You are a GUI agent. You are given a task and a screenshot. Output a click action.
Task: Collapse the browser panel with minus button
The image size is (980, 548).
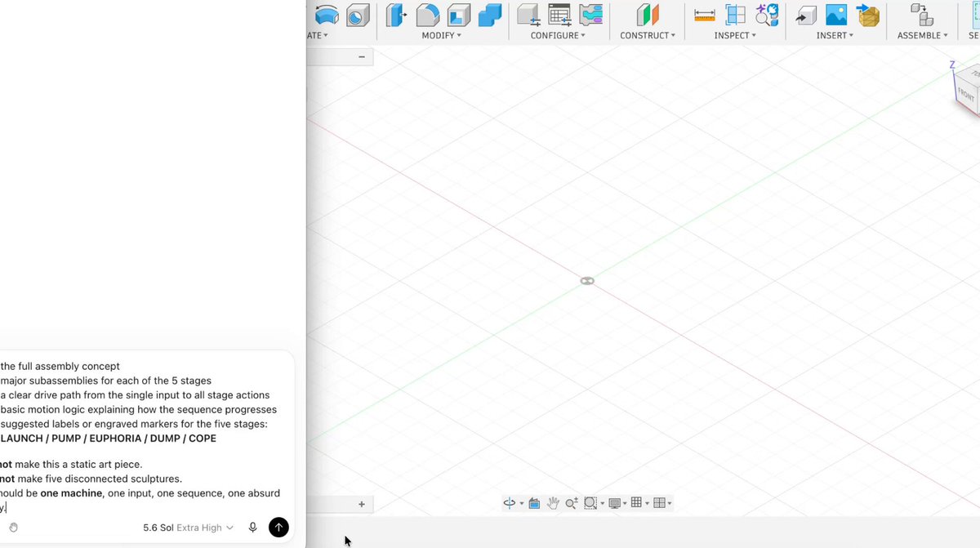click(362, 57)
